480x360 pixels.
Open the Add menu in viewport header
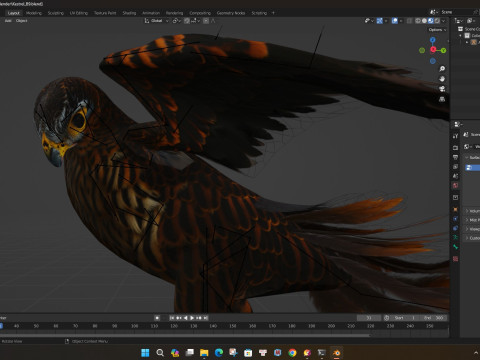coord(8,21)
